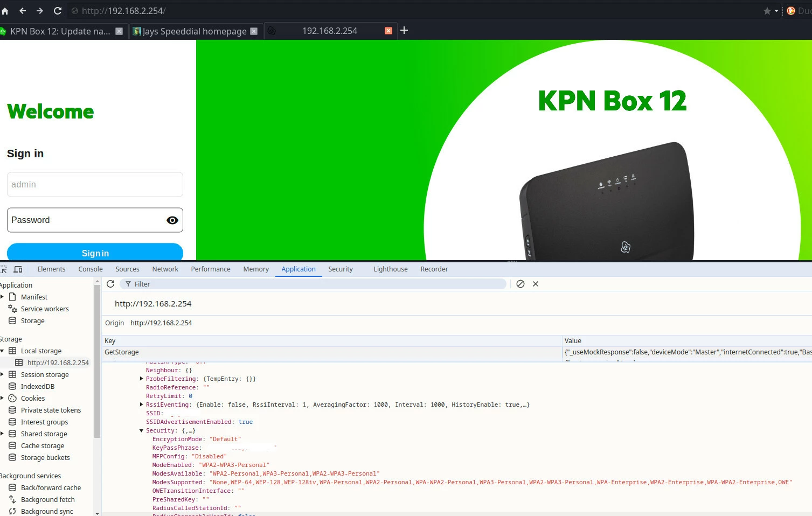Click the Cookies icon in sidebar
812x516 pixels.
[x=12, y=398]
